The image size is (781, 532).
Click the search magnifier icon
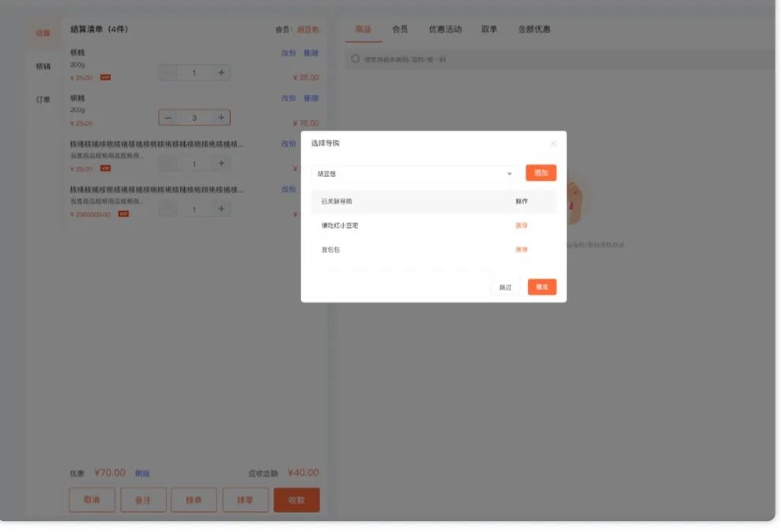tap(355, 59)
